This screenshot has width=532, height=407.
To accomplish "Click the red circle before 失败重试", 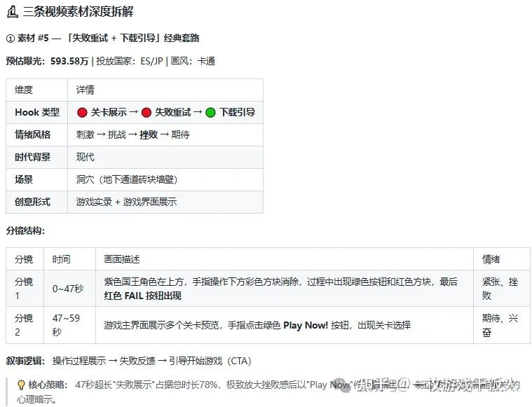I will 146,112.
